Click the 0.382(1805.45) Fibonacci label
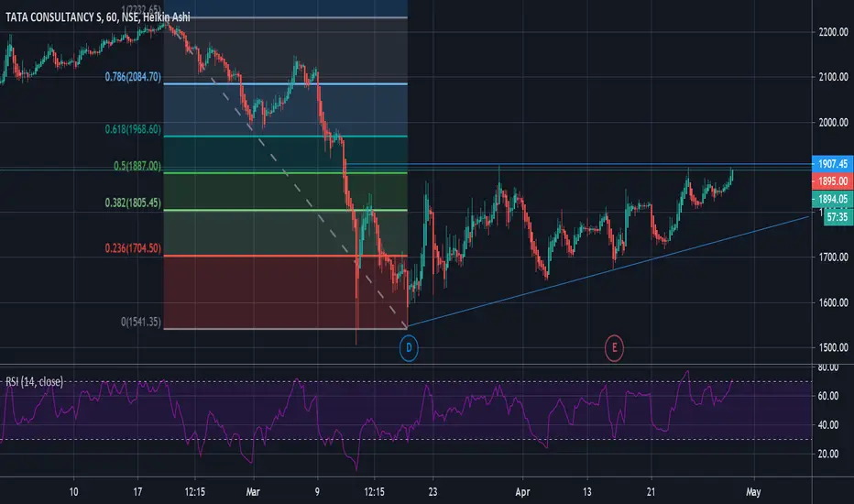The width and height of the screenshot is (854, 504). pyautogui.click(x=133, y=203)
